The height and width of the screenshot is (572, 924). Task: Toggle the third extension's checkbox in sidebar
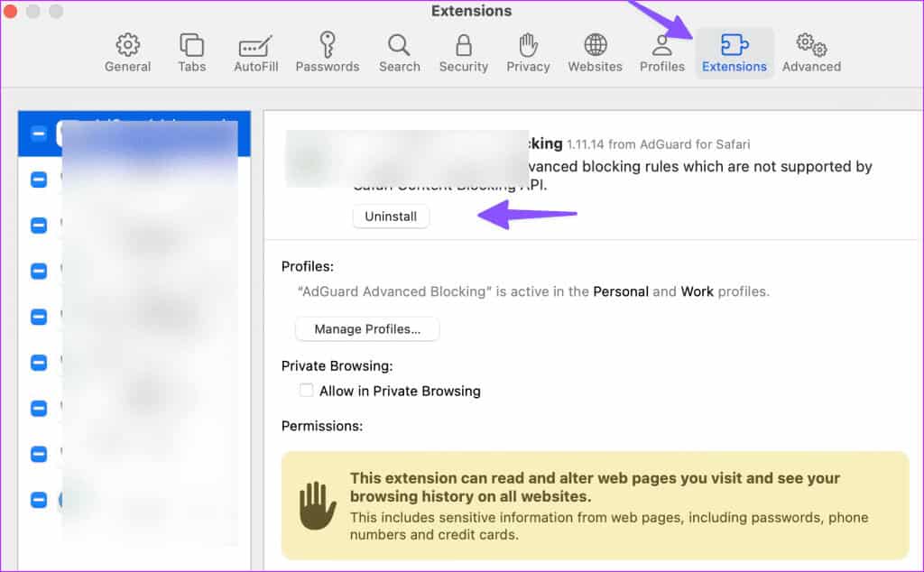[39, 226]
